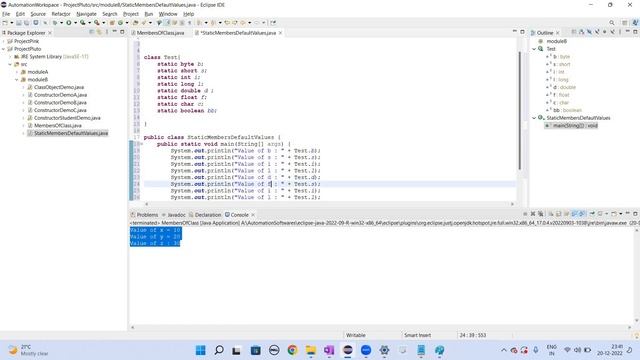The image size is (640, 360).
Task: Switch to the Javadoc tab
Action: point(174,215)
